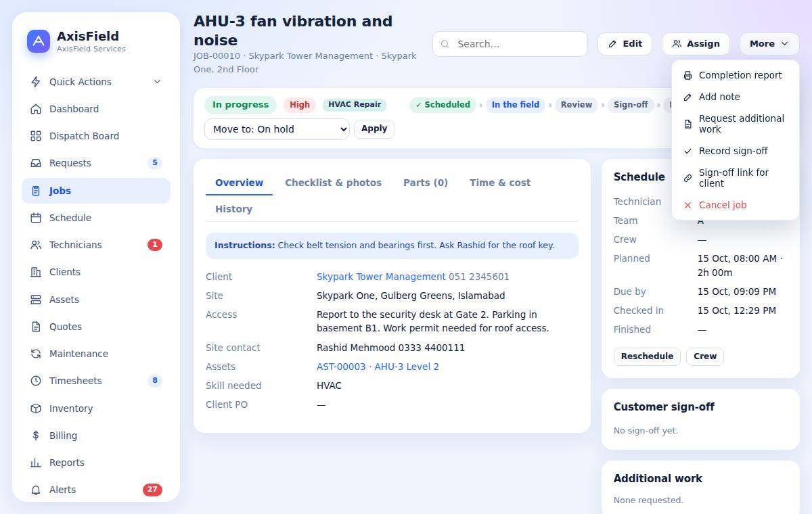Click the Inventory box icon
The width and height of the screenshot is (812, 514).
(x=36, y=408)
